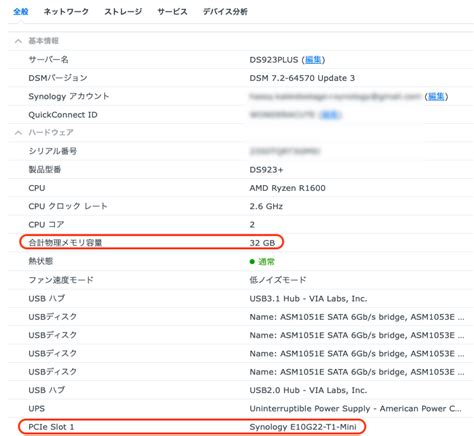This screenshot has height=436, width=474.
Task: Click the DSMバージョン label
Action: [x=58, y=78]
